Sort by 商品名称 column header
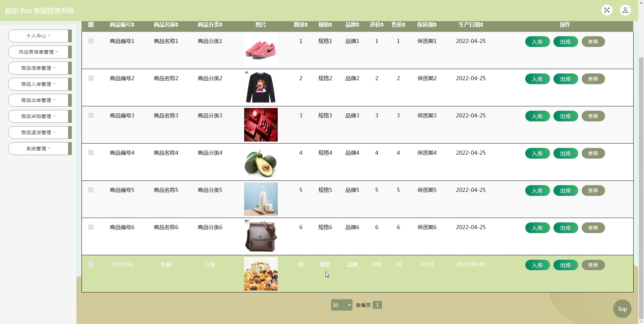 click(x=166, y=24)
